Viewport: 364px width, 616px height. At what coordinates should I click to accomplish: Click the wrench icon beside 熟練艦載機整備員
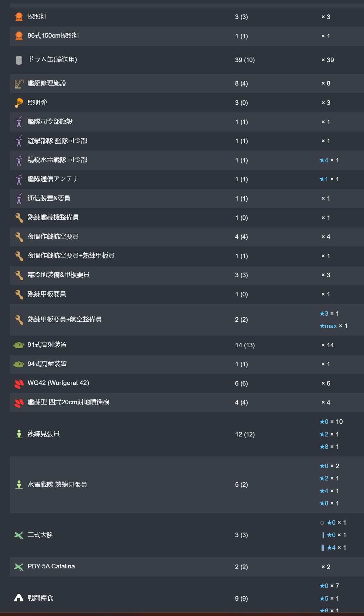(19, 218)
